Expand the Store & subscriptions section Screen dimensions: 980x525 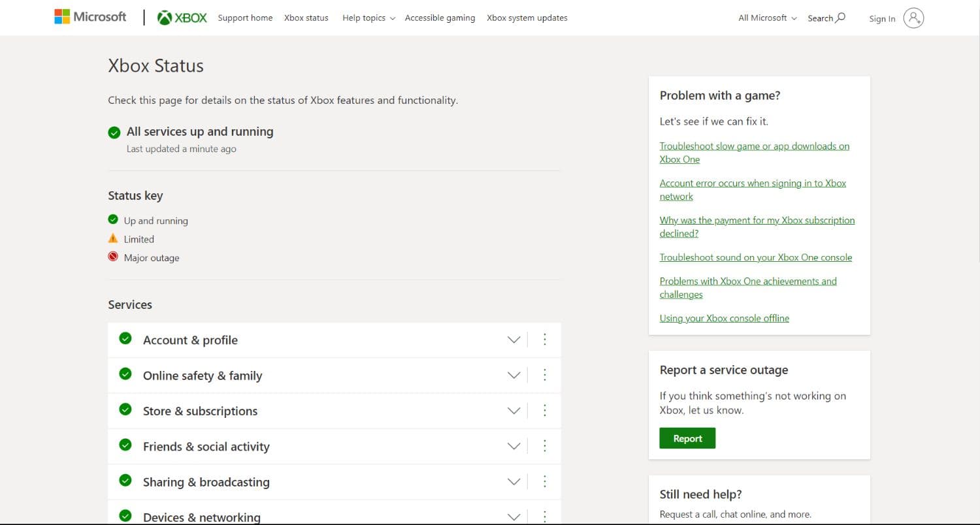[514, 411]
